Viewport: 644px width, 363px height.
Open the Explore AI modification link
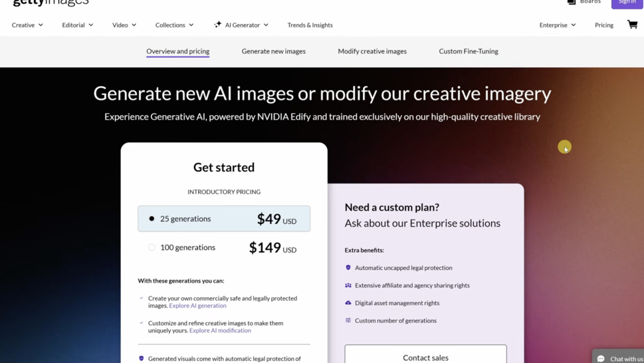tap(220, 330)
